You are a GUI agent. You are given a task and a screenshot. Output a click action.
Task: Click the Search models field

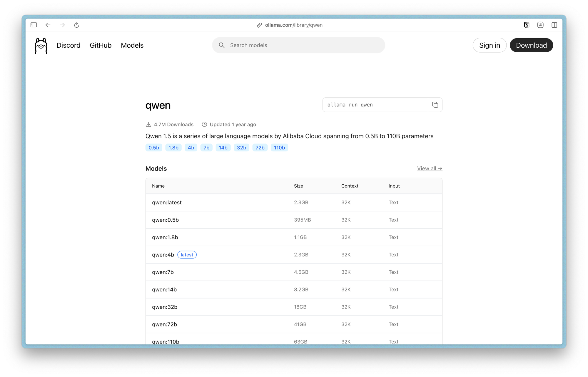click(x=299, y=45)
